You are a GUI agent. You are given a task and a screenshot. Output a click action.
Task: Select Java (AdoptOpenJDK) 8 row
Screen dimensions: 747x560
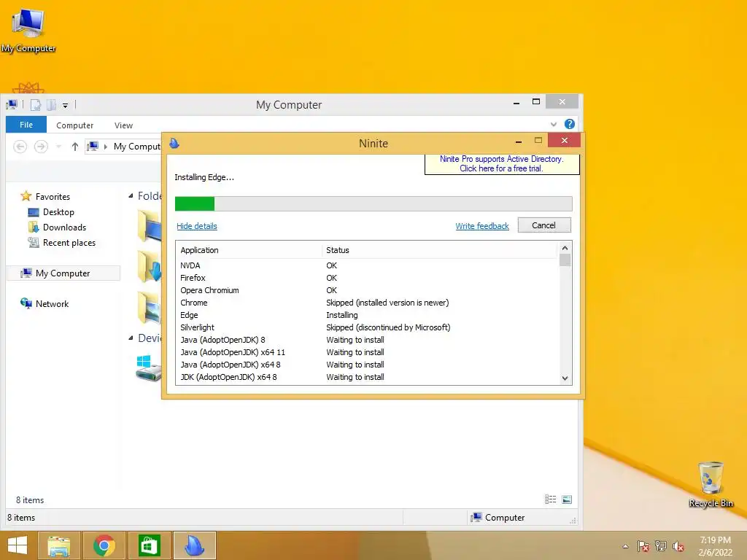pos(367,340)
